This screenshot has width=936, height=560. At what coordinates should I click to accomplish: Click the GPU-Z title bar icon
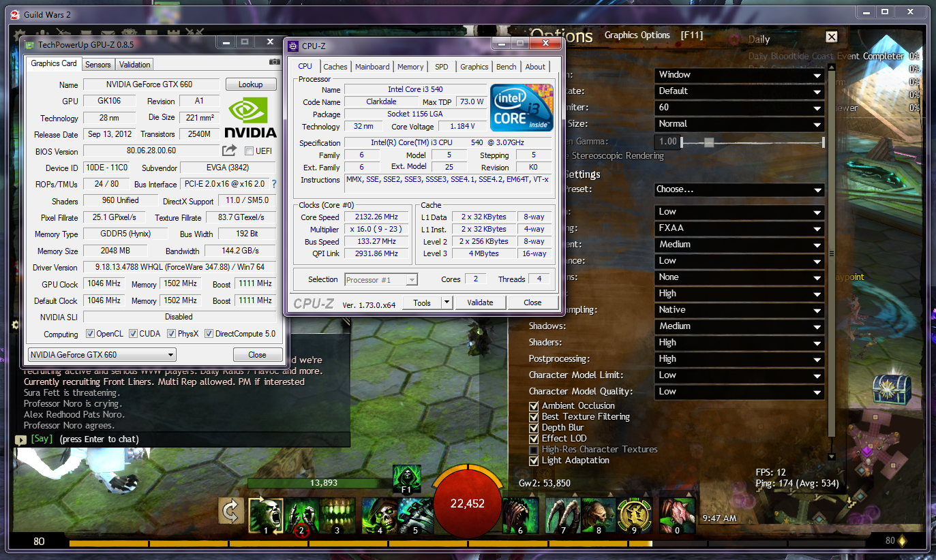29,44
